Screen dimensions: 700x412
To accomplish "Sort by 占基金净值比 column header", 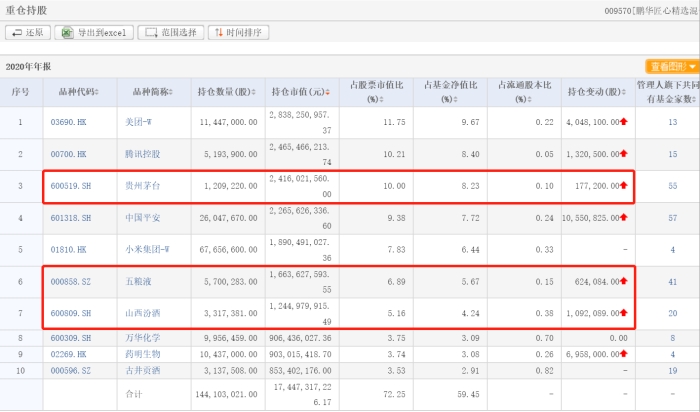I will [x=450, y=92].
